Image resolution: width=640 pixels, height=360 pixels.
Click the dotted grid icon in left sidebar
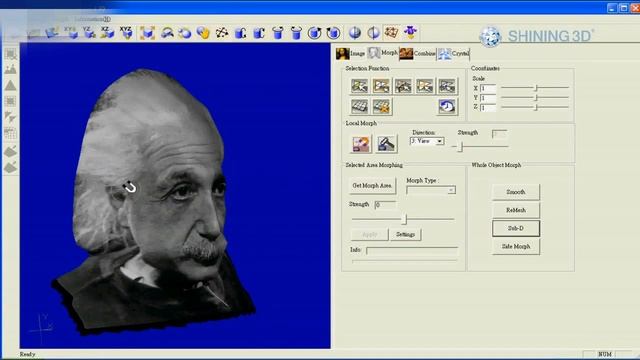click(11, 133)
